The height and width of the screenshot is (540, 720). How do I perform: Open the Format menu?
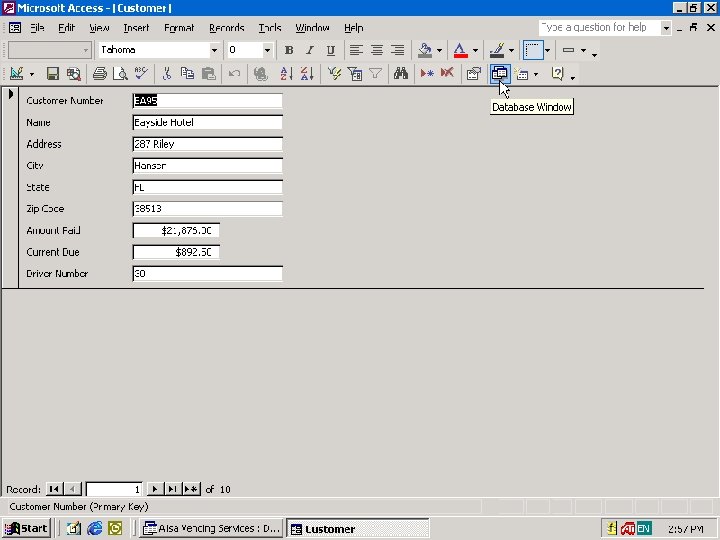click(x=179, y=28)
